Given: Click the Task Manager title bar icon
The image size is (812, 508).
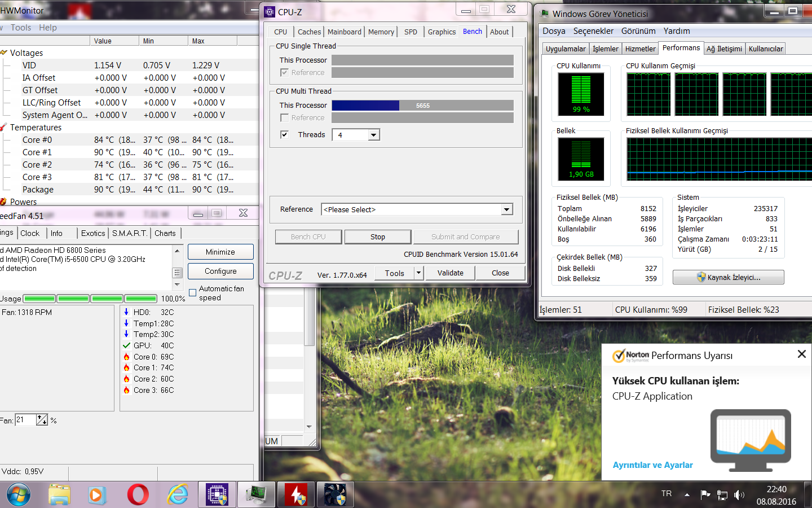Looking at the screenshot, I should (x=544, y=14).
